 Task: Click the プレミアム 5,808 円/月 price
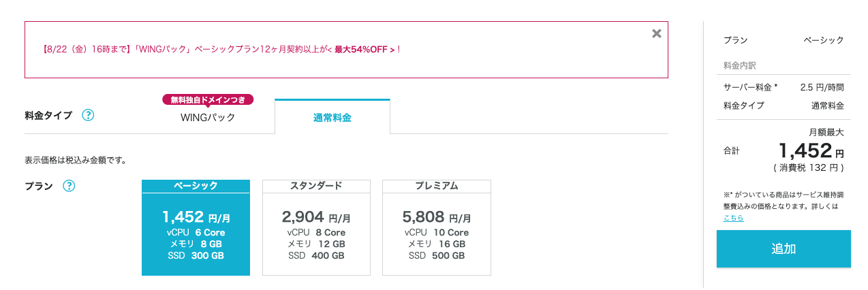pyautogui.click(x=437, y=217)
